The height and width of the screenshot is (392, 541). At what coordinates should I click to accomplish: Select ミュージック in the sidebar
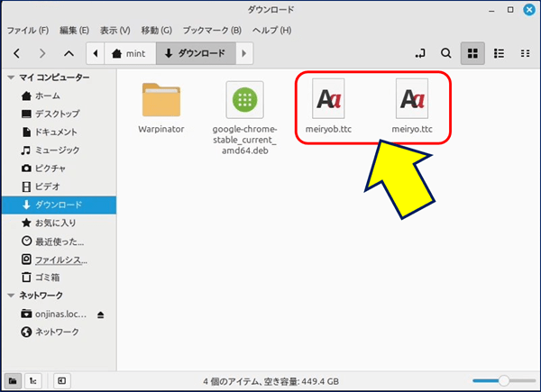pos(59,150)
